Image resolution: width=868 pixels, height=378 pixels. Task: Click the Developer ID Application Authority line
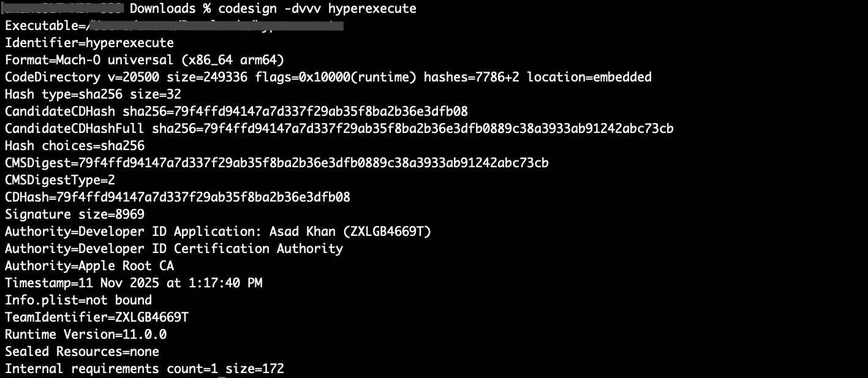(218, 232)
